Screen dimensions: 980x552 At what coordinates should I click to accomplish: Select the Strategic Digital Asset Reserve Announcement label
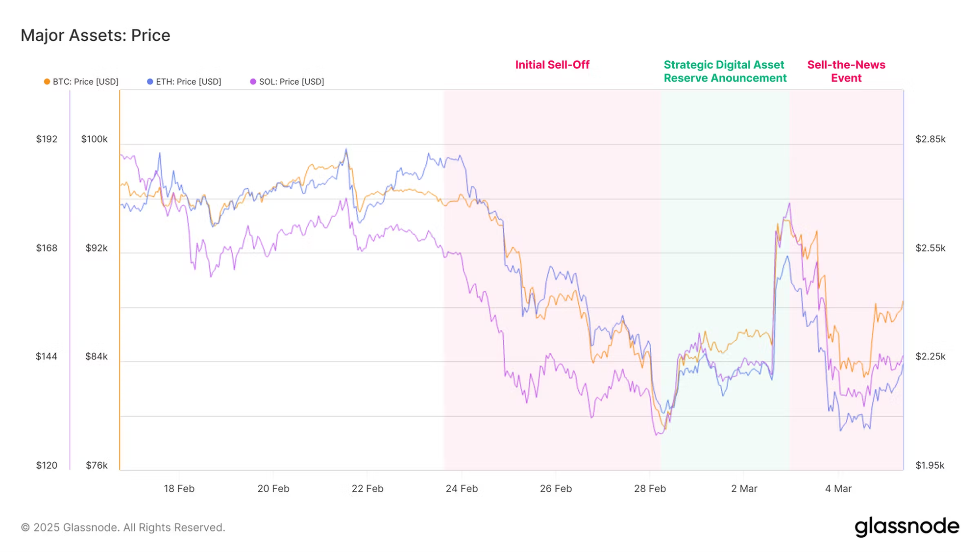pos(725,72)
